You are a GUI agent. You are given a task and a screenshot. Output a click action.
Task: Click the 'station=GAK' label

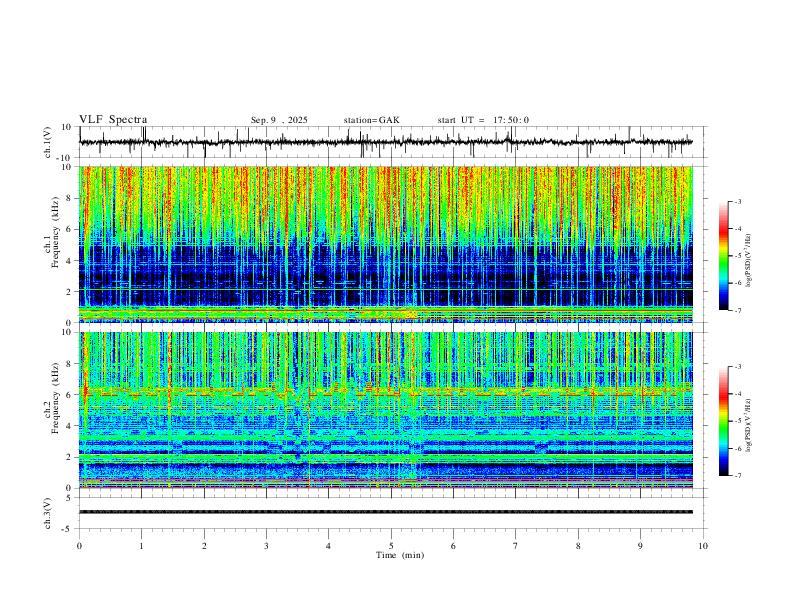point(371,120)
